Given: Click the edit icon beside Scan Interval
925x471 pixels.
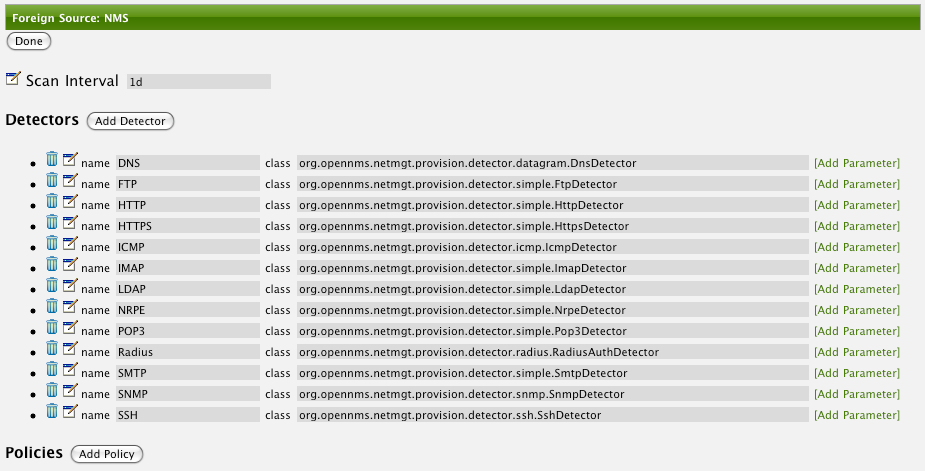Looking at the screenshot, I should point(13,78).
